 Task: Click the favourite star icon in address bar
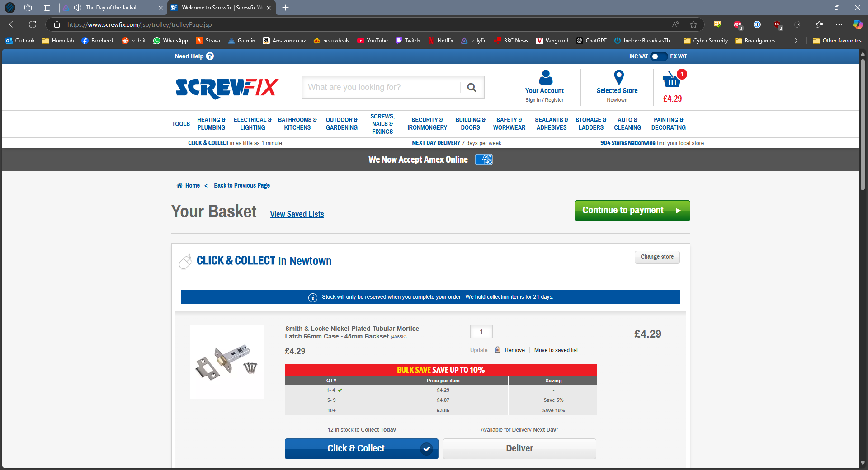tap(693, 24)
